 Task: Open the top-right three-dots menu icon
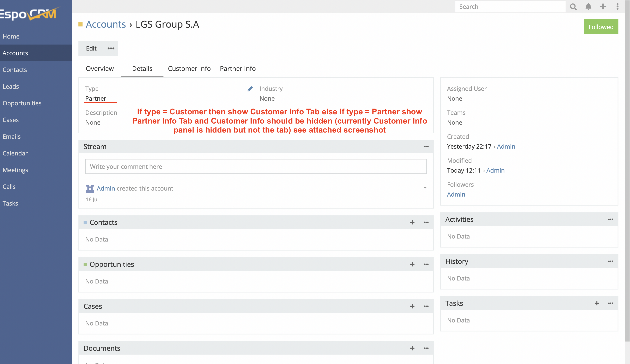click(618, 6)
